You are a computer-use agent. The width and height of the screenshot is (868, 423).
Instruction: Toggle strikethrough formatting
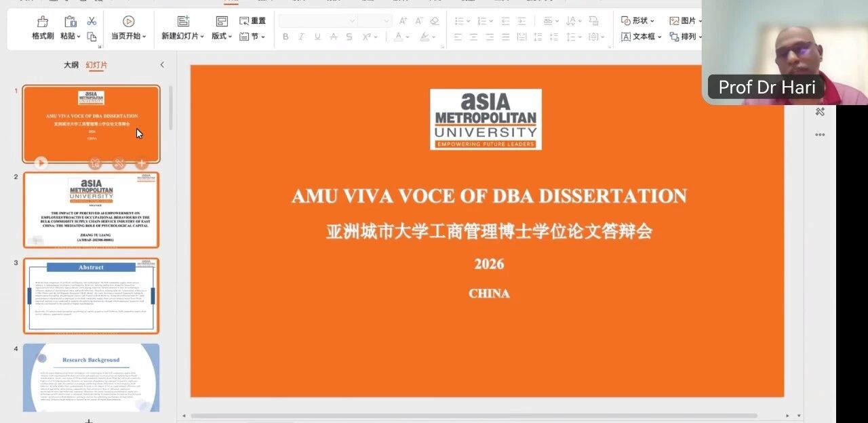tap(333, 37)
